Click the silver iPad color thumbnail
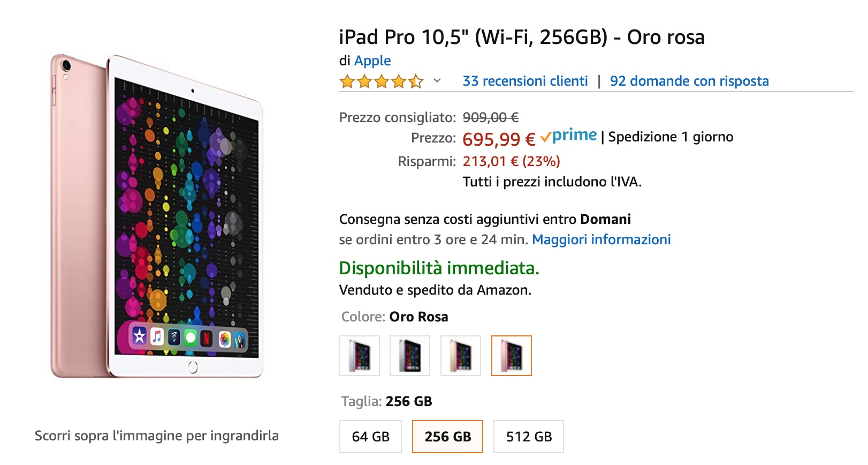The width and height of the screenshot is (868, 465). [x=359, y=356]
